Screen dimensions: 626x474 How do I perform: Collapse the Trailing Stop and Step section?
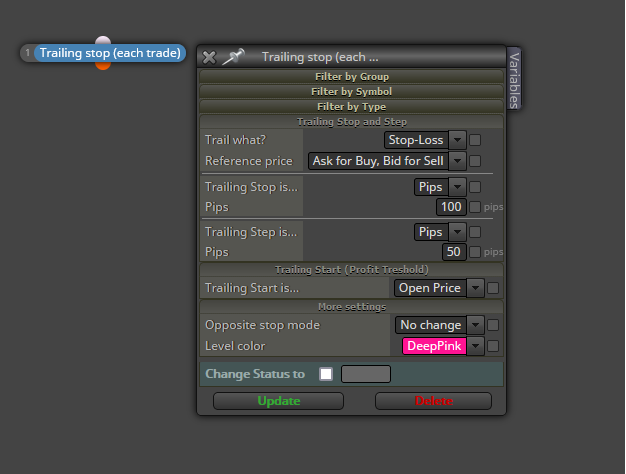(352, 122)
